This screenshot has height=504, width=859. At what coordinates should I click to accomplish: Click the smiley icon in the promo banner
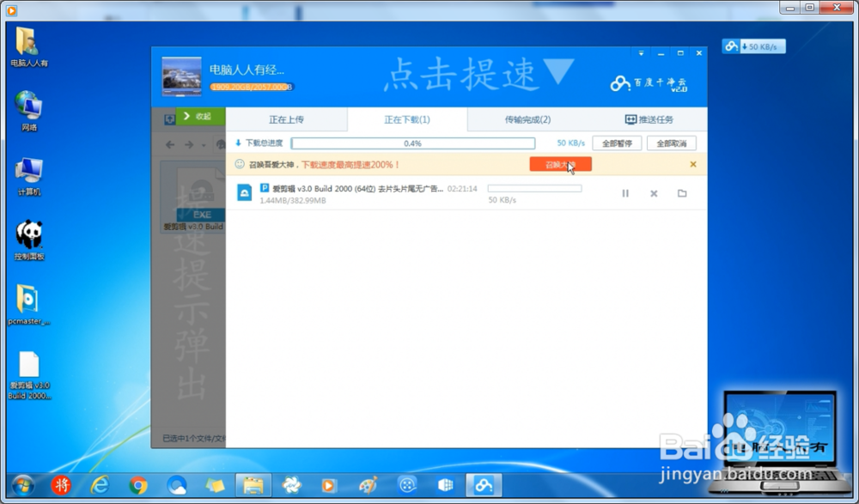point(240,164)
